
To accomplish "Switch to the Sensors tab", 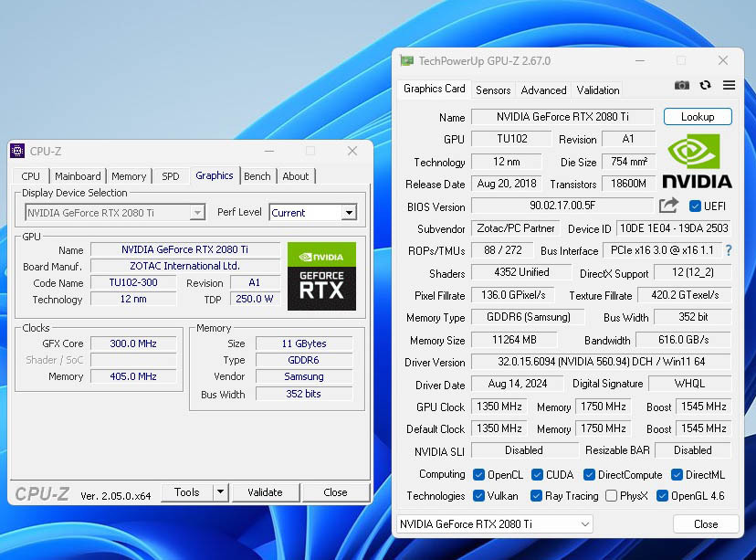I will point(493,90).
